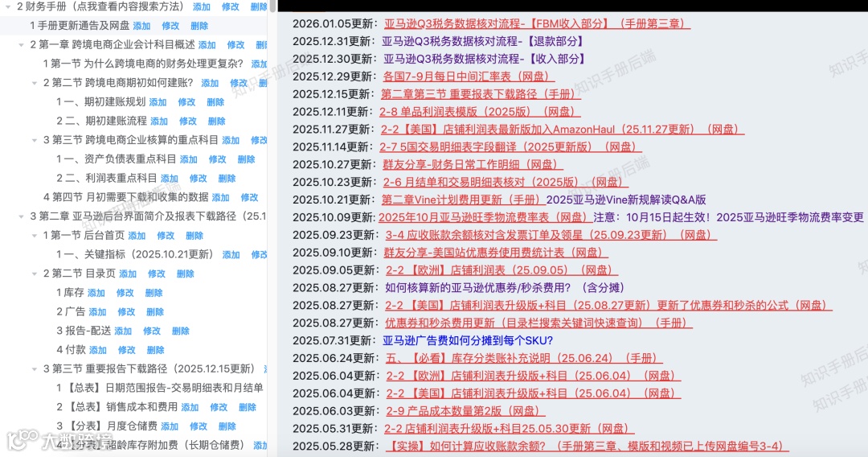Screen dimensions: 868x457
Task: Open 2-7 5国交易明细表字段翻译 link
Action: pos(510,147)
